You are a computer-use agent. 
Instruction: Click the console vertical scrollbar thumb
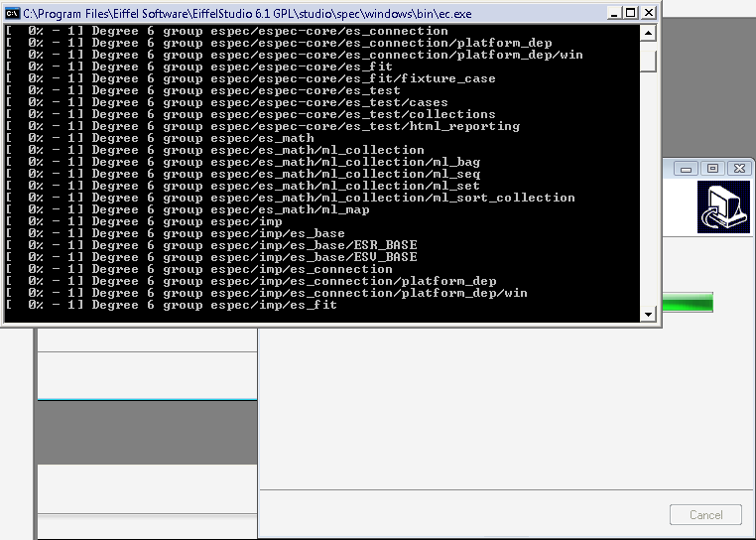tap(648, 62)
